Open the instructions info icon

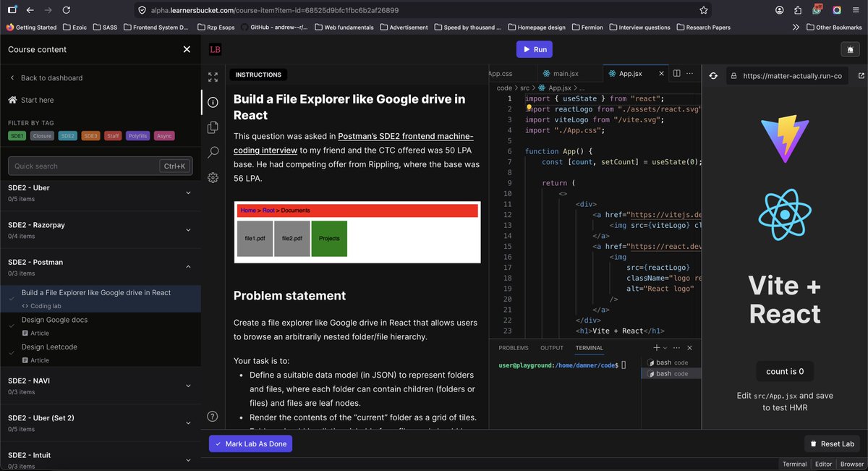point(213,102)
